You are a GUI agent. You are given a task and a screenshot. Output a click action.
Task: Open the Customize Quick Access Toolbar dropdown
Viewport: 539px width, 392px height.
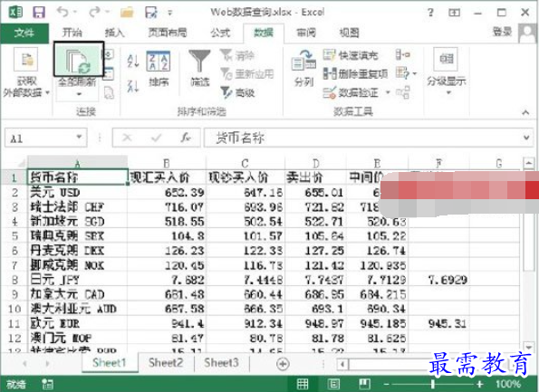(x=169, y=14)
